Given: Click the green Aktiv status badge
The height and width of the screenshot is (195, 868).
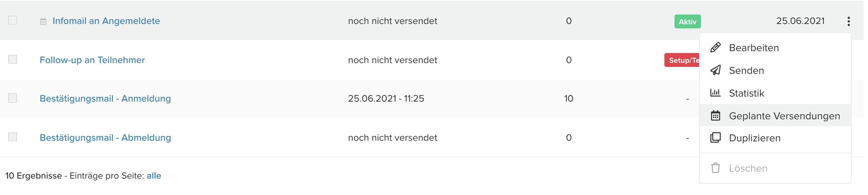Looking at the screenshot, I should tap(687, 21).
